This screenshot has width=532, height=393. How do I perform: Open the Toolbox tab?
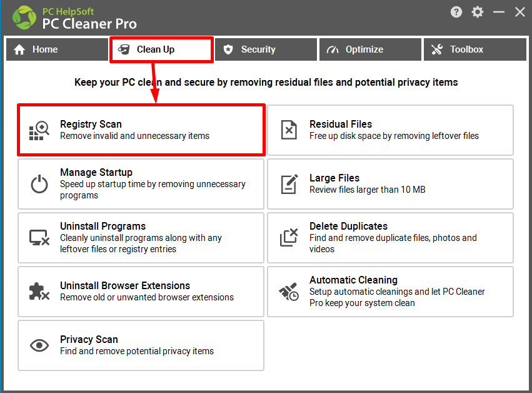click(x=474, y=49)
